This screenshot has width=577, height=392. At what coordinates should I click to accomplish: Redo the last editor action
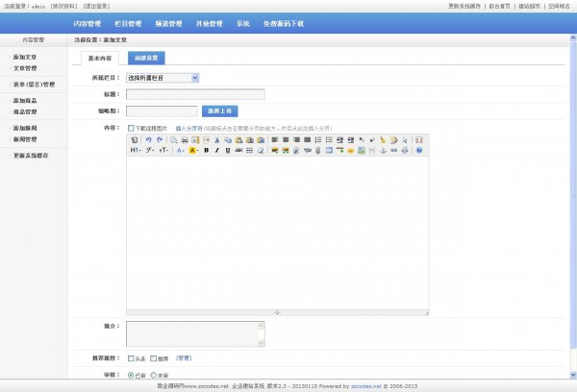point(160,139)
